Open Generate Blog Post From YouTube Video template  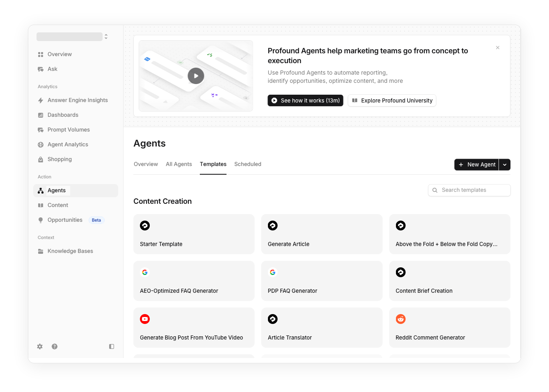194,328
